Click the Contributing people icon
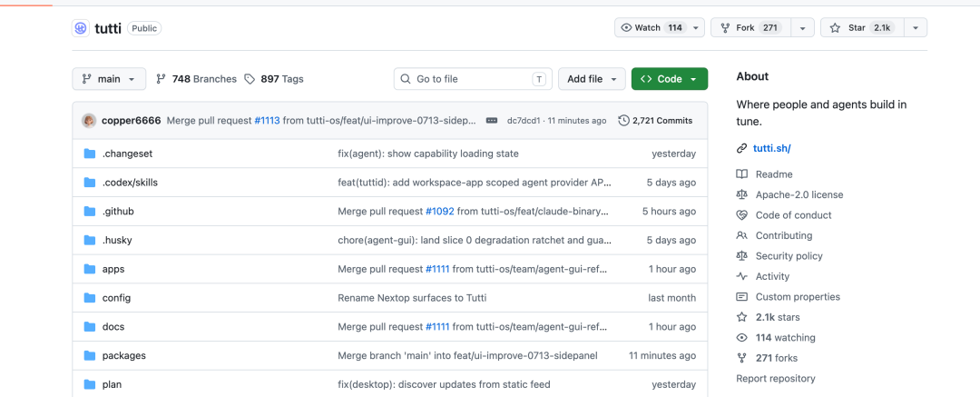 pyautogui.click(x=742, y=235)
